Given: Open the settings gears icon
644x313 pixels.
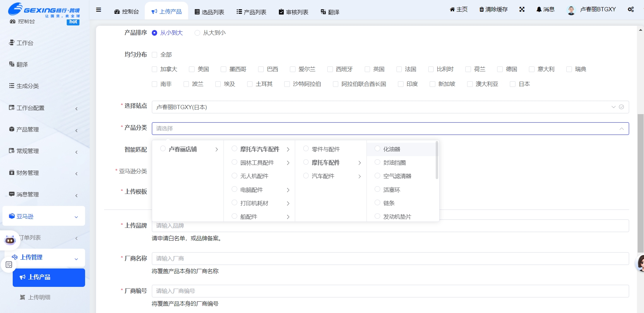Looking at the screenshot, I should tap(631, 10).
